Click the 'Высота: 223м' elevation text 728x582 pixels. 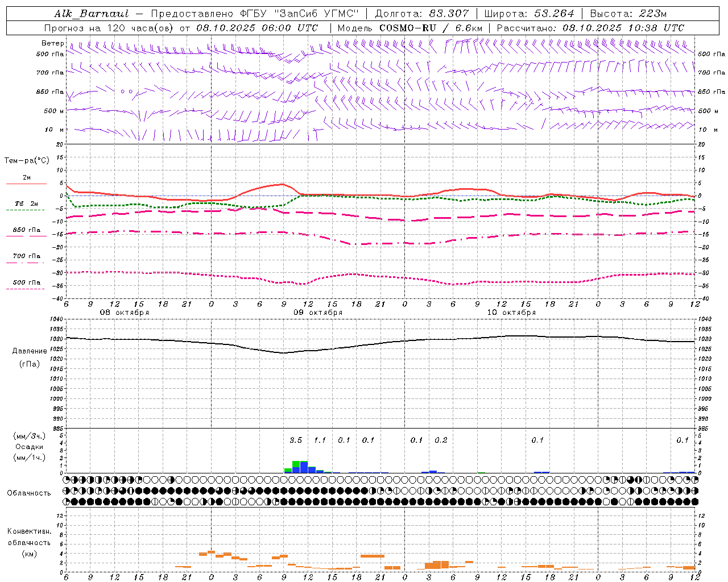coord(628,14)
